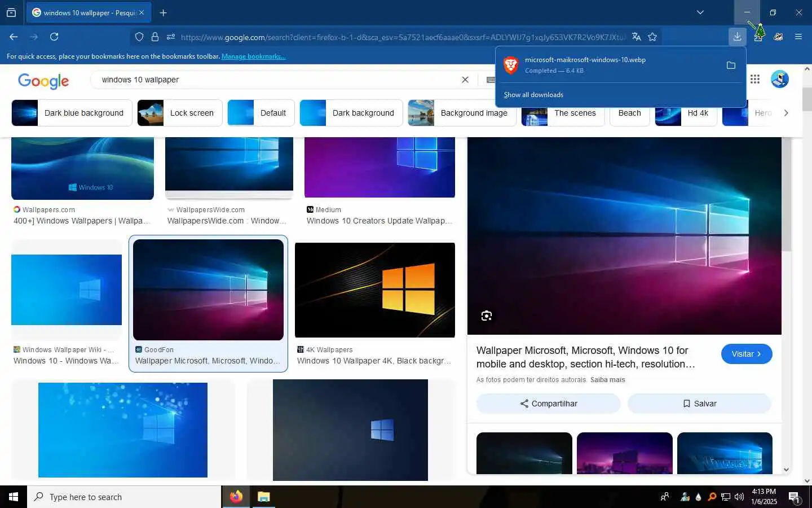This screenshot has height=508, width=812.
Task: Select the Beach filter chip
Action: [x=629, y=113]
